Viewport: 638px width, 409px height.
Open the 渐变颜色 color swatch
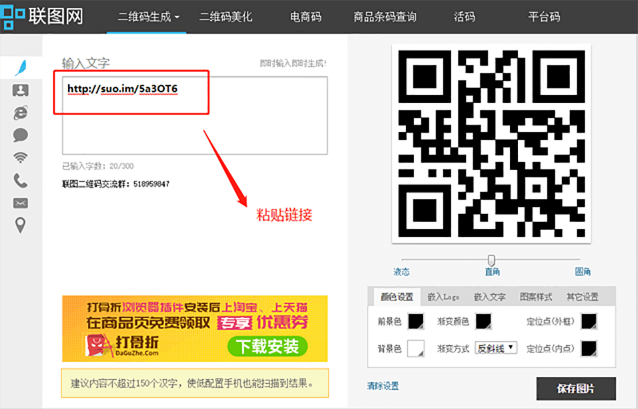[483, 322]
